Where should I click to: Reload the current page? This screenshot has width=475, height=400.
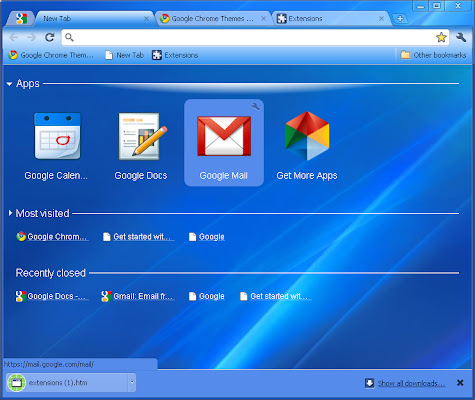tap(50, 37)
